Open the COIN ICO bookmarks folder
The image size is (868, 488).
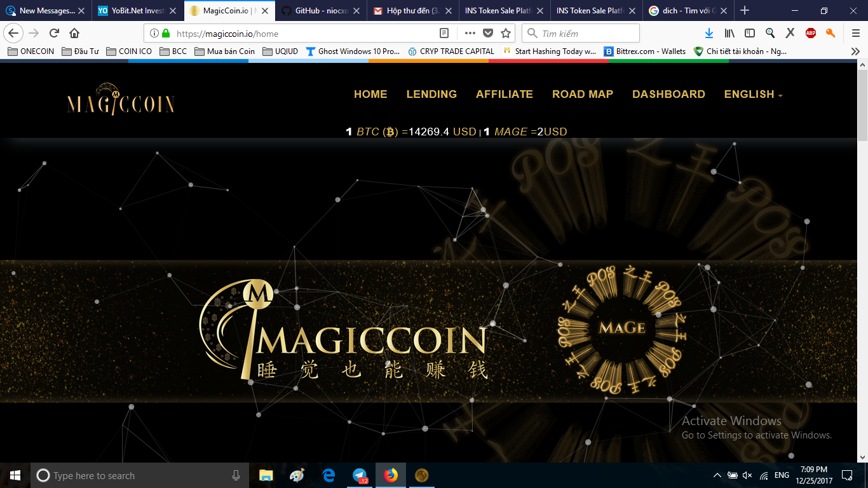(129, 51)
